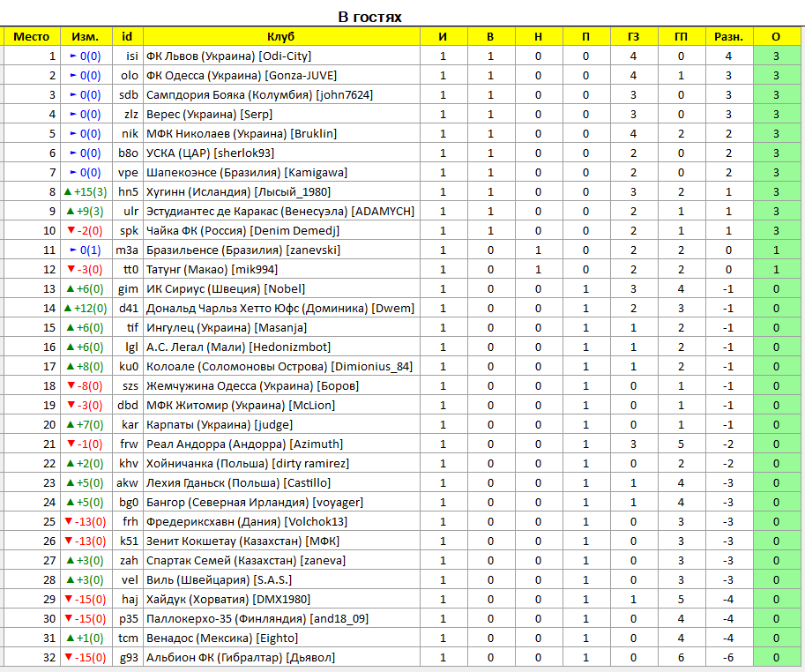This screenshot has width=805, height=672.
Task: Click 'Виль (Швейцария) [S.A.S.]' cell
Action: coord(281,580)
